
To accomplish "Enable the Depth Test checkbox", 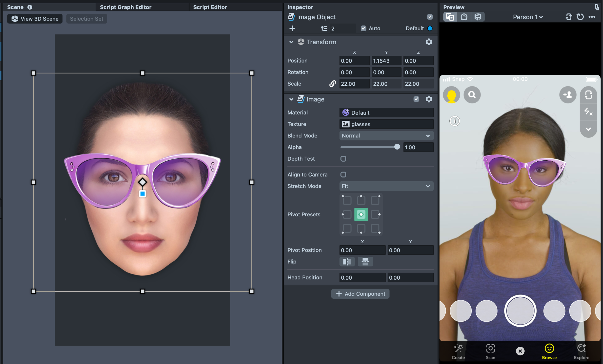I will (x=343, y=159).
